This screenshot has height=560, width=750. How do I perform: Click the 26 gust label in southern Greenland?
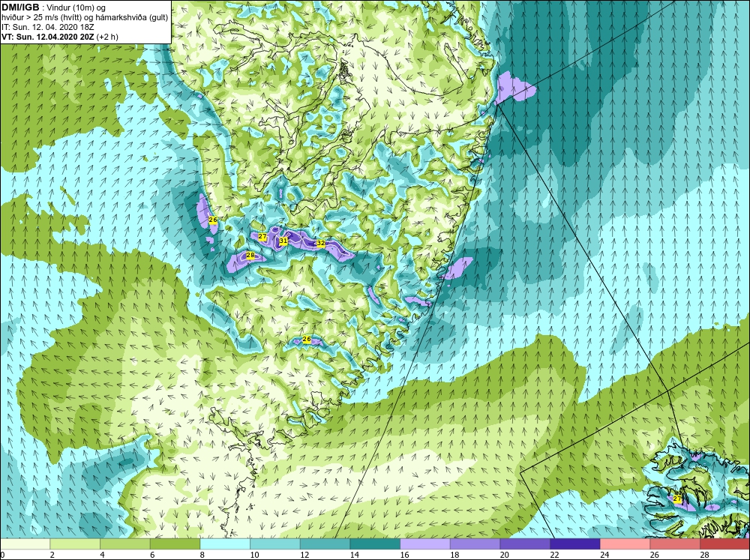pyautogui.click(x=307, y=339)
